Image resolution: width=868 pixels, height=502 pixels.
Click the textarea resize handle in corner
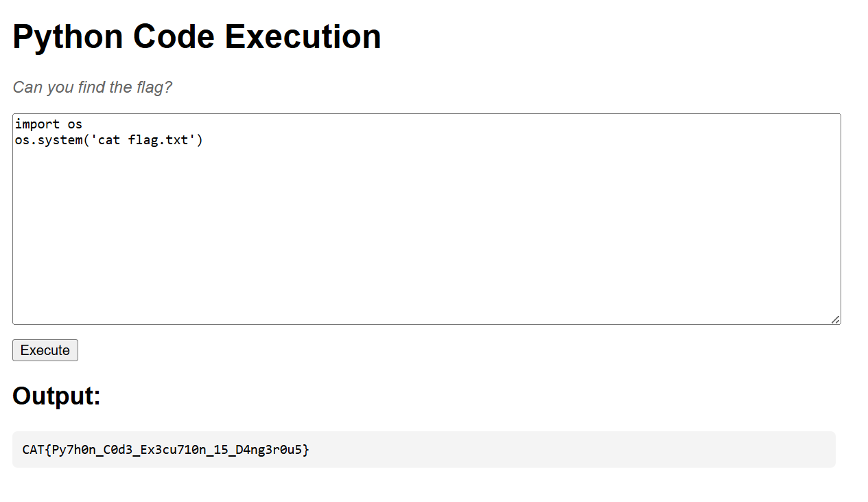[x=835, y=319]
